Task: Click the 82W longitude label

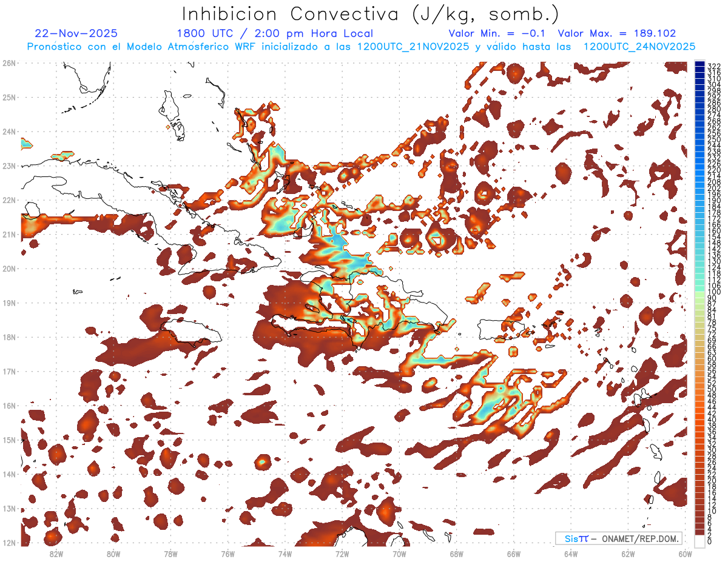Action: click(56, 554)
